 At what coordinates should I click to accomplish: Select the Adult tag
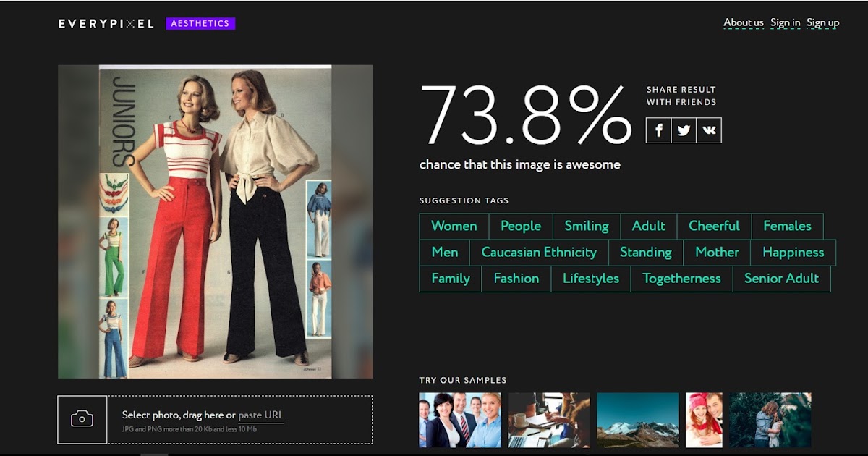coord(649,226)
